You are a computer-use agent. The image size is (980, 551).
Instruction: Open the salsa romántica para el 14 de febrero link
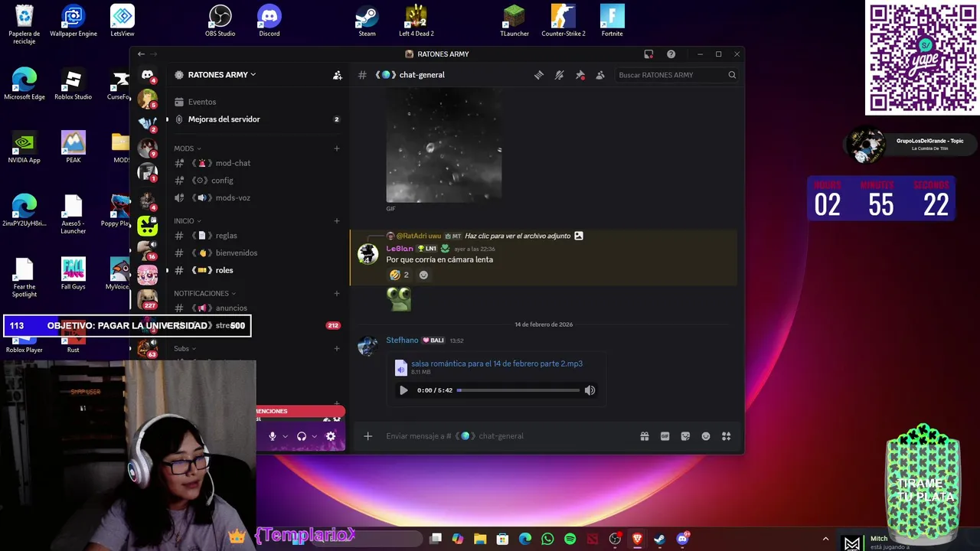coord(497,364)
